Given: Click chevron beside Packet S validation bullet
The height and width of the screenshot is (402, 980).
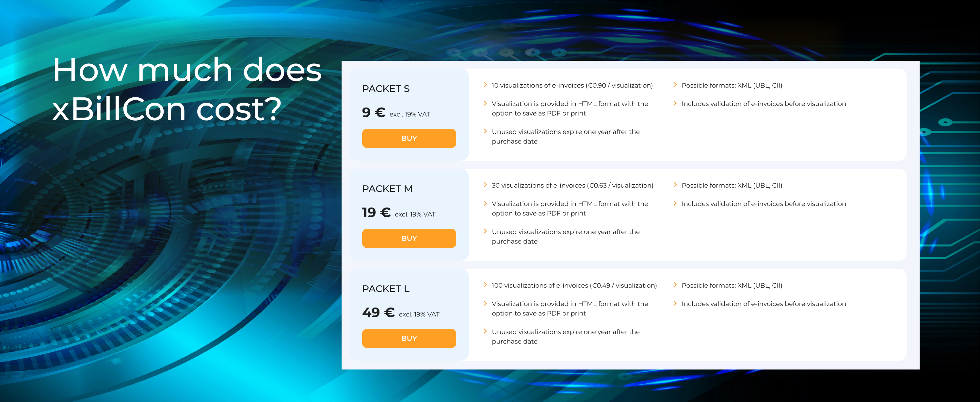Looking at the screenshot, I should pyautogui.click(x=675, y=103).
